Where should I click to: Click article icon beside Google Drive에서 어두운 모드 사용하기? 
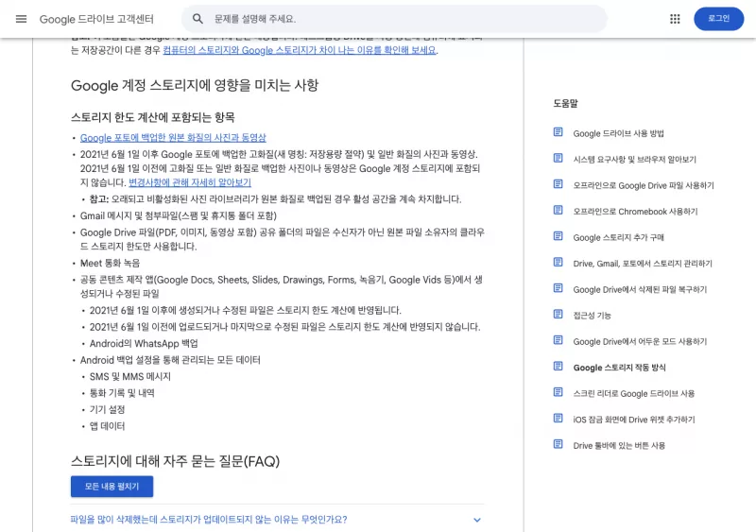pyautogui.click(x=558, y=340)
